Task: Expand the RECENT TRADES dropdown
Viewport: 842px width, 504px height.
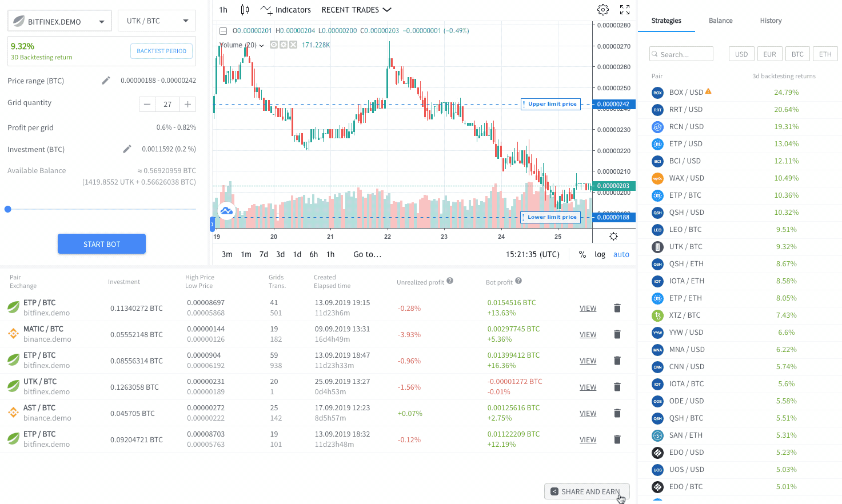Action: pos(356,10)
